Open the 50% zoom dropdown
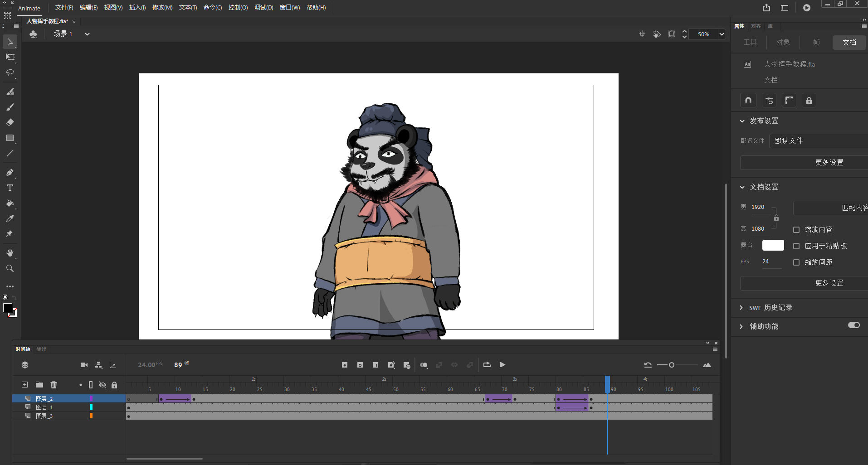The width and height of the screenshot is (868, 465). [722, 34]
